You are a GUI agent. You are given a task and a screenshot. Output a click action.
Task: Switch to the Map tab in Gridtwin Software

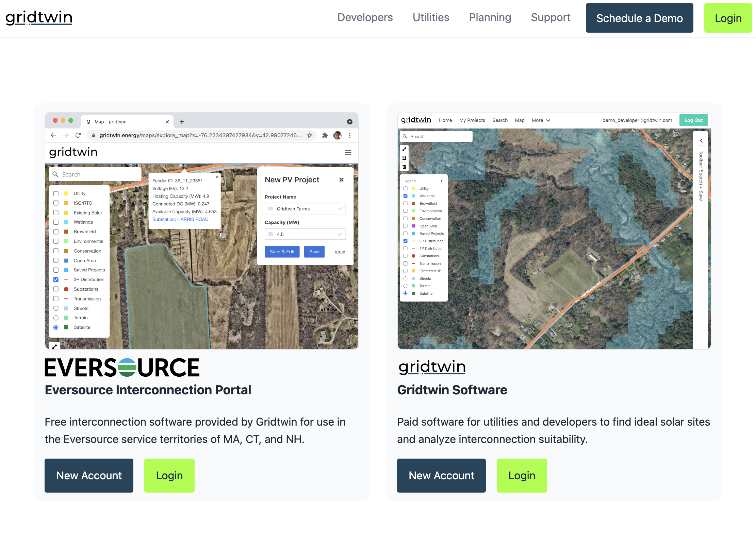pos(520,120)
